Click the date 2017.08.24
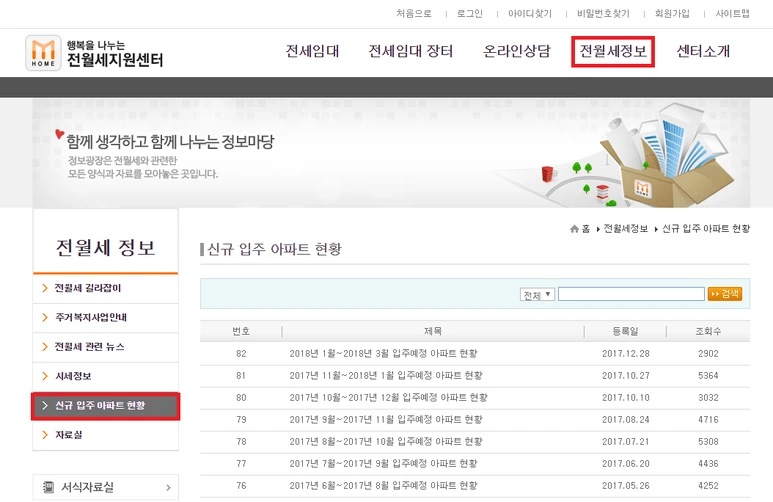Viewport: 773px width, 502px height. click(626, 420)
